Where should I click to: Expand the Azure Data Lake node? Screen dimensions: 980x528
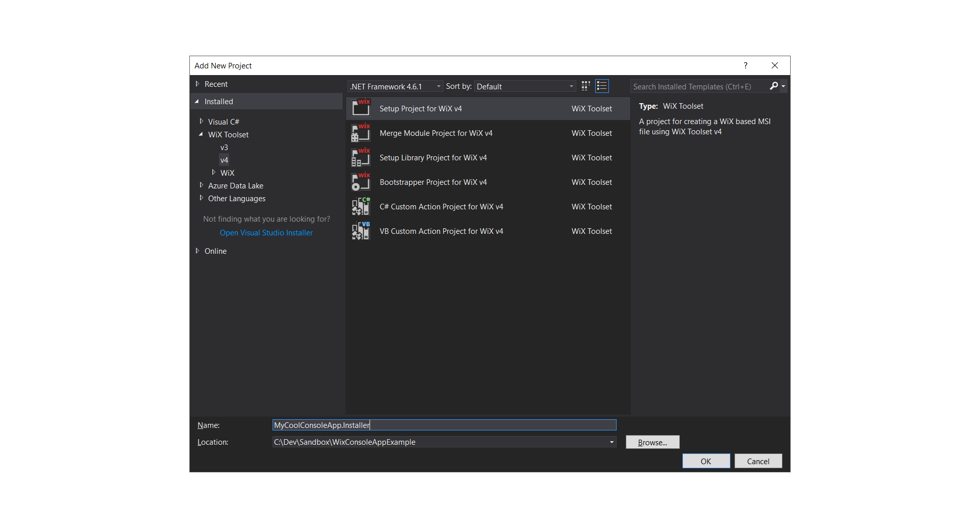click(x=201, y=185)
